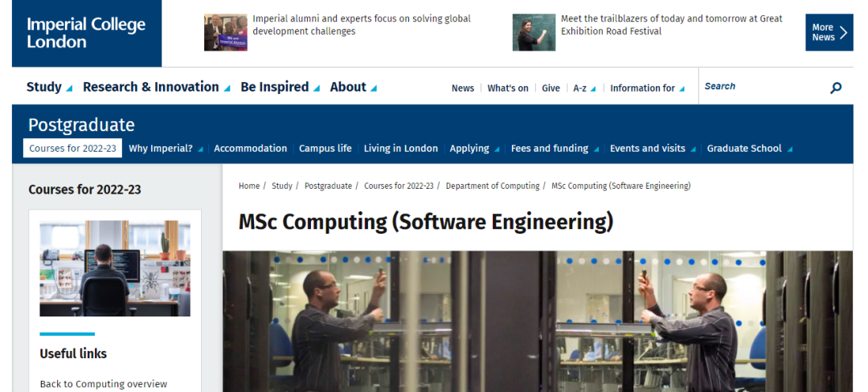Open the News link in the top navigation

463,88
